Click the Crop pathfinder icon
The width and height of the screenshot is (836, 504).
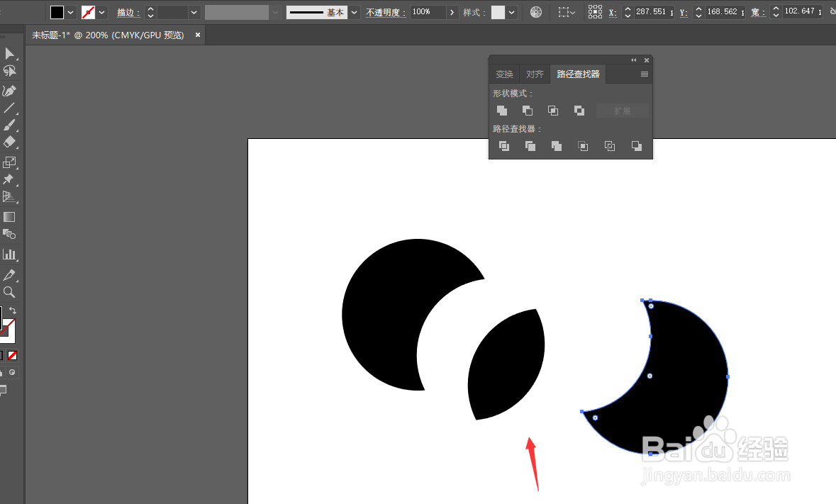tap(584, 146)
